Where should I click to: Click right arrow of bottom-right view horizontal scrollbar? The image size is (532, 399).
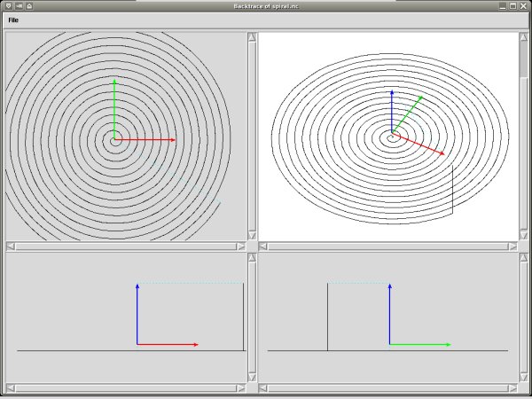click(512, 387)
